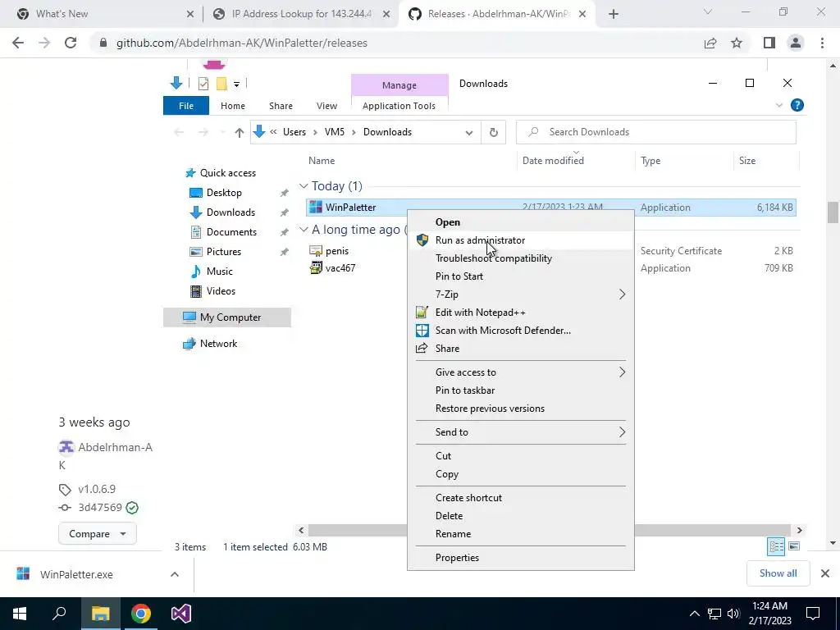Sort by the Date modified column header

576,161
